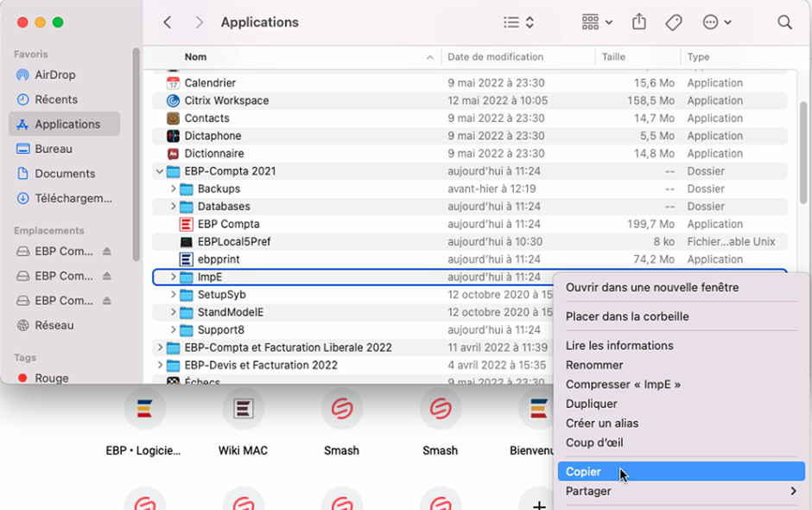This screenshot has width=812, height=510.
Task: Select the EBPLocal5Pref file icon
Action: pyautogui.click(x=186, y=241)
